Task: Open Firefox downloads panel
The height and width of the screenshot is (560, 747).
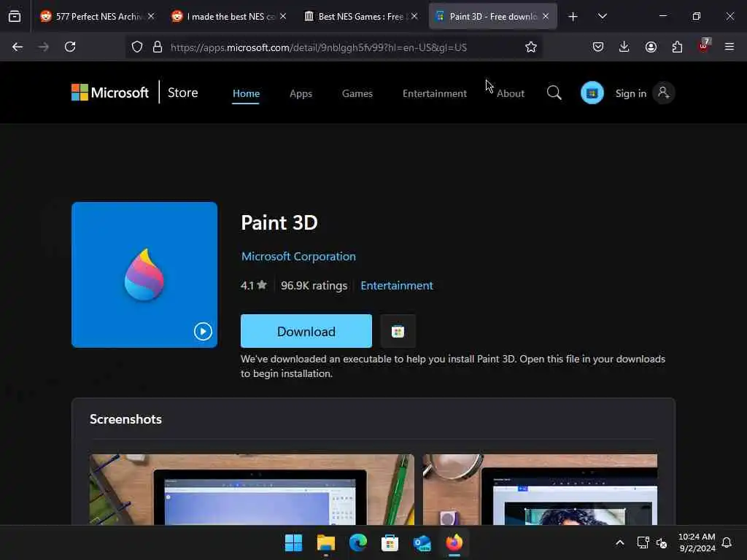Action: coord(624,47)
